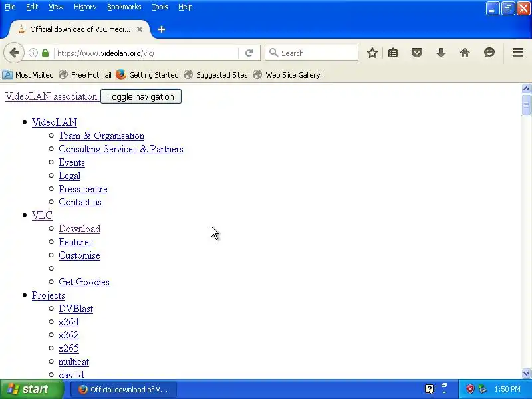Open the VLC top-level link
The height and width of the screenshot is (399, 532).
pyautogui.click(x=42, y=215)
